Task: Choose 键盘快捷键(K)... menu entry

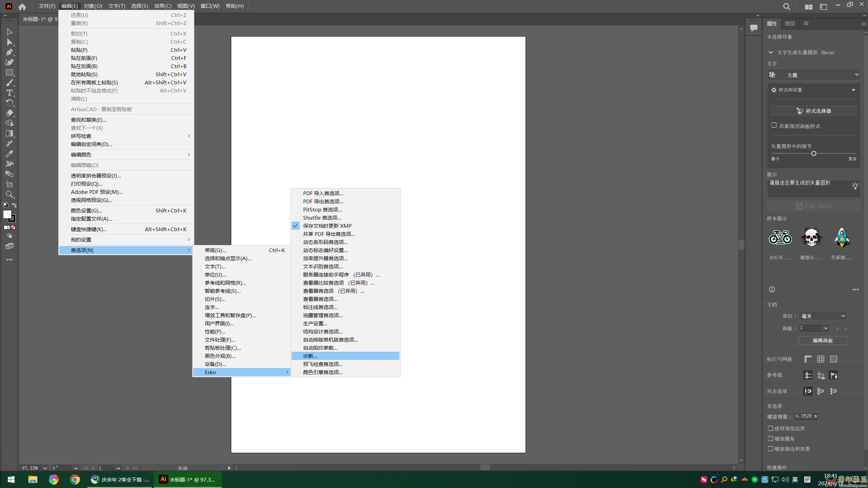Action: [x=126, y=229]
